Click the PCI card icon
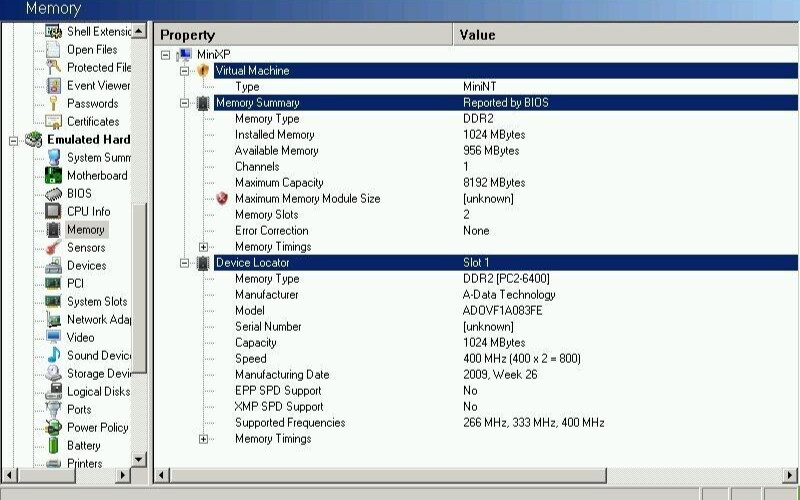 coord(54,283)
